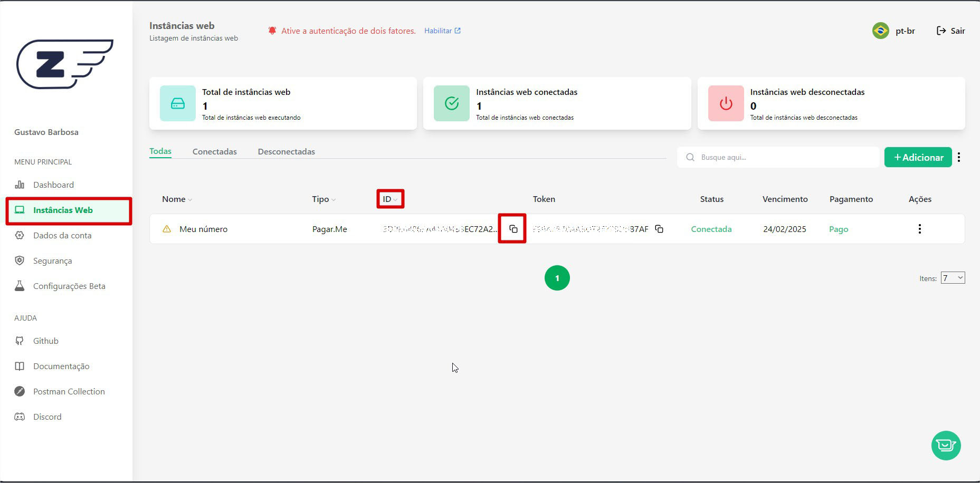The image size is (980, 483).
Task: Click the warning triangle beside Meu número
Action: coord(167,229)
